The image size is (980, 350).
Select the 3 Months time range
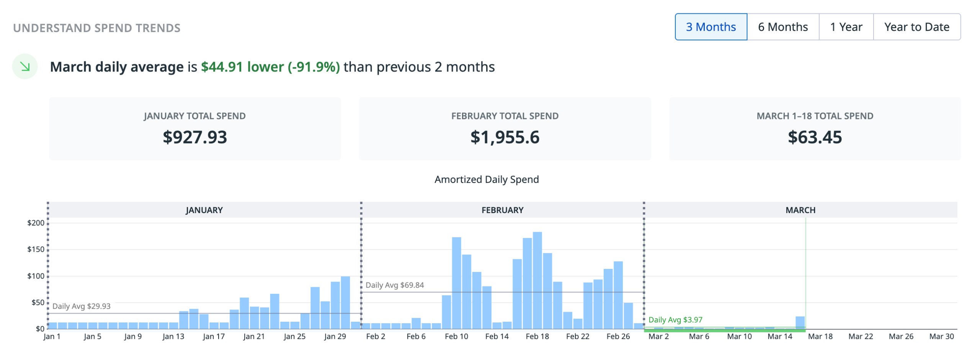coord(710,27)
